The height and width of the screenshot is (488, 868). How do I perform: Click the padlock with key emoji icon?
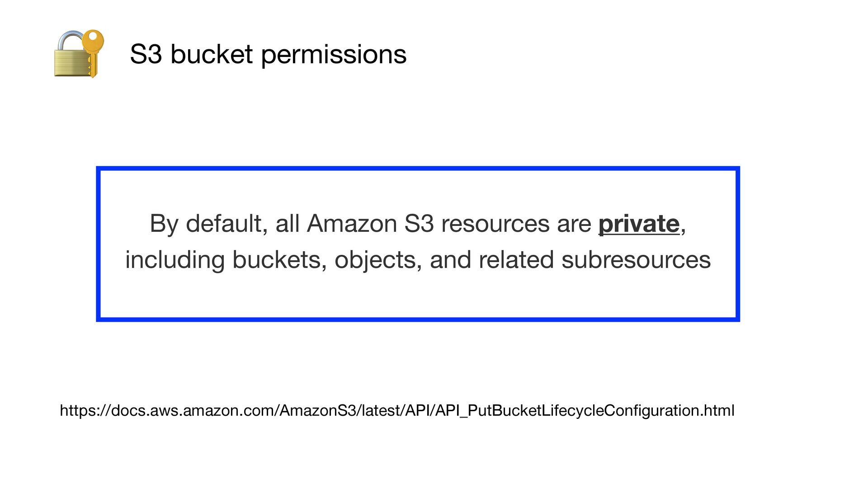pos(72,58)
